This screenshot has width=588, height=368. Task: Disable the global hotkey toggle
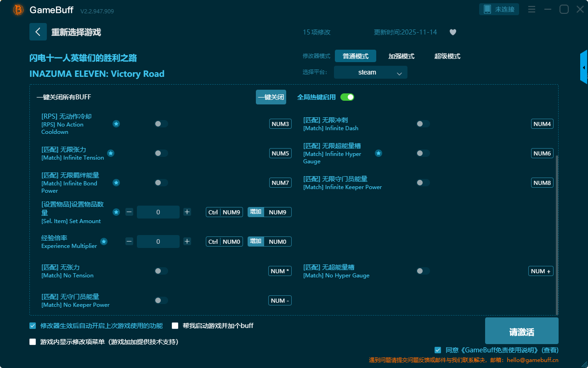347,97
